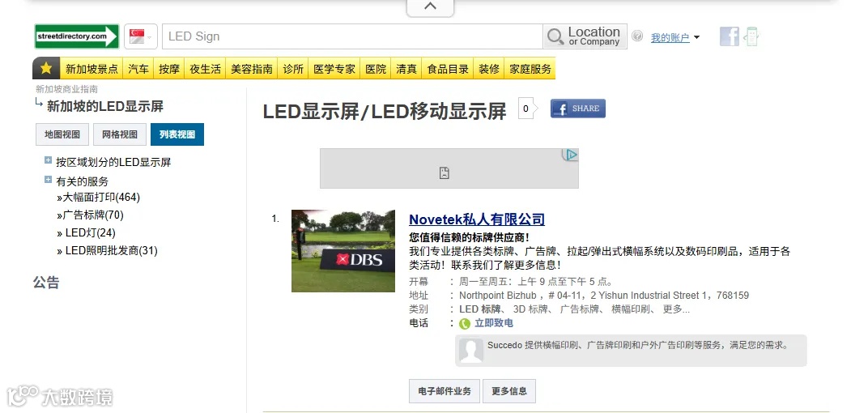This screenshot has width=868, height=413.
Task: Click the 立即致电 call now link
Action: pos(494,323)
